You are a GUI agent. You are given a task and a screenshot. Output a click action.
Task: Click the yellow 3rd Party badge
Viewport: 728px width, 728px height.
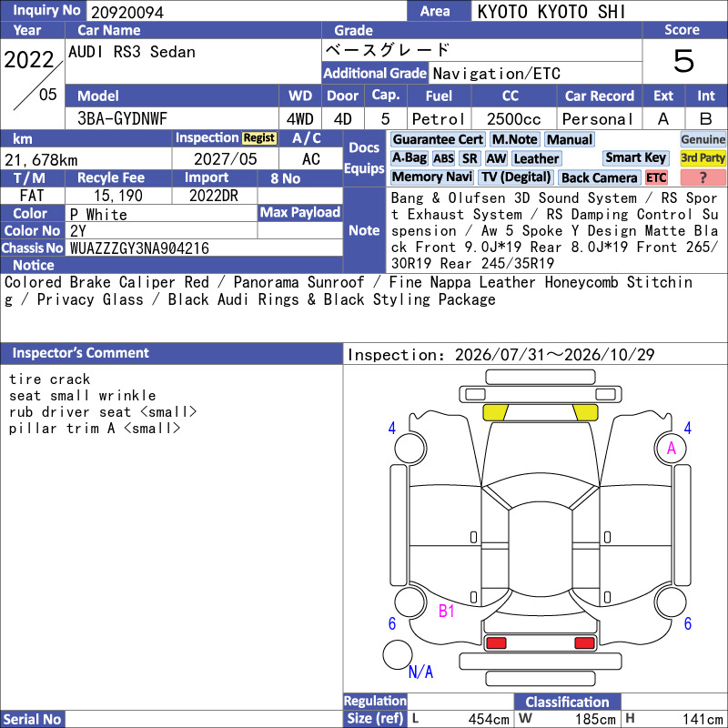tap(703, 157)
